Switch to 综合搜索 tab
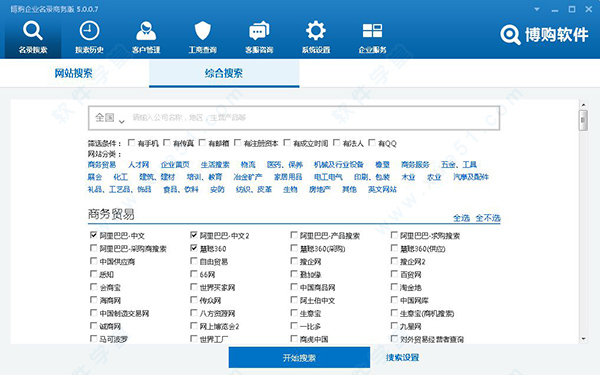 pyautogui.click(x=224, y=73)
